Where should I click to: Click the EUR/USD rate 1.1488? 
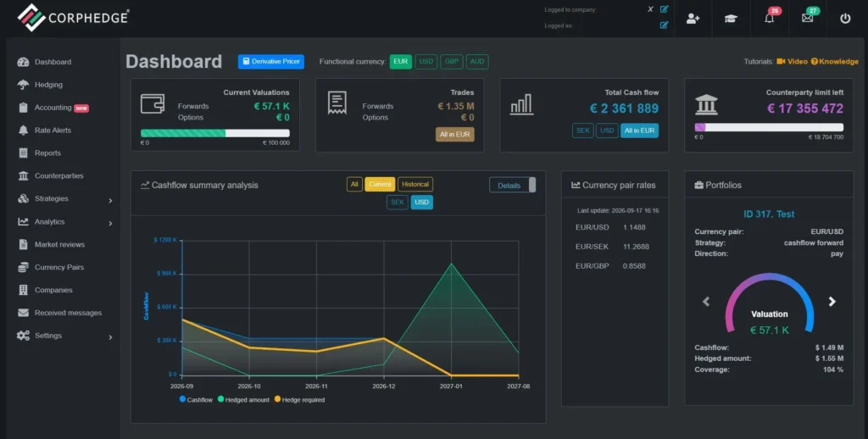point(634,227)
